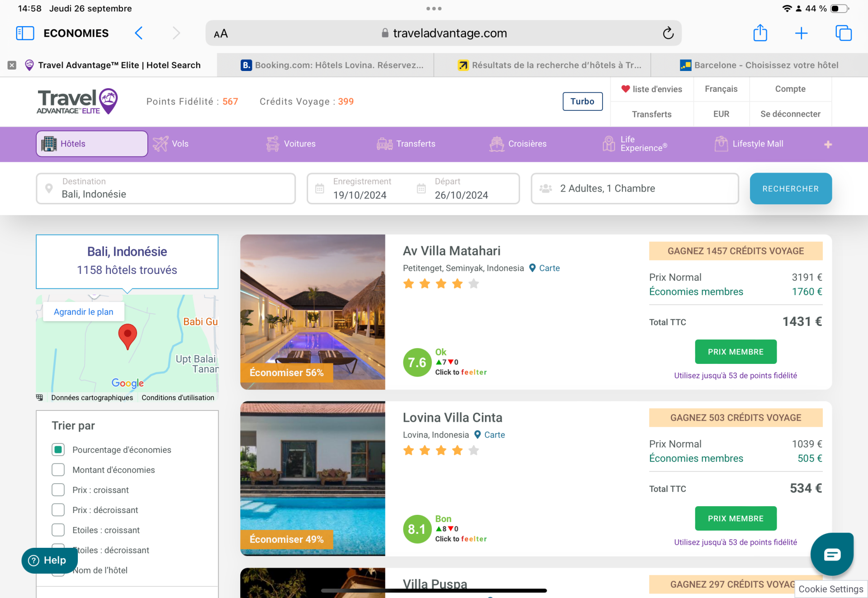868x598 pixels.
Task: Click the Life Experience icon
Action: pos(609,144)
